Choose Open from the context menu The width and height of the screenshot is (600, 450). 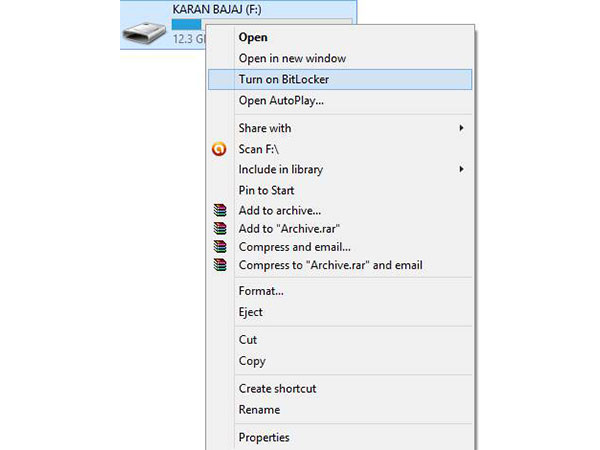(254, 37)
